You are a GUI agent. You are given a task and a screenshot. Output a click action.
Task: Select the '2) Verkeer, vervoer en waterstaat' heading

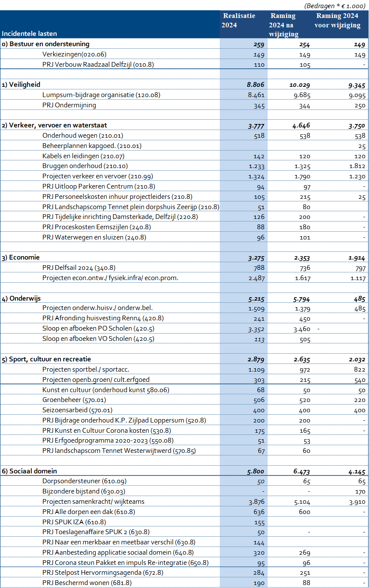[x=54, y=125]
